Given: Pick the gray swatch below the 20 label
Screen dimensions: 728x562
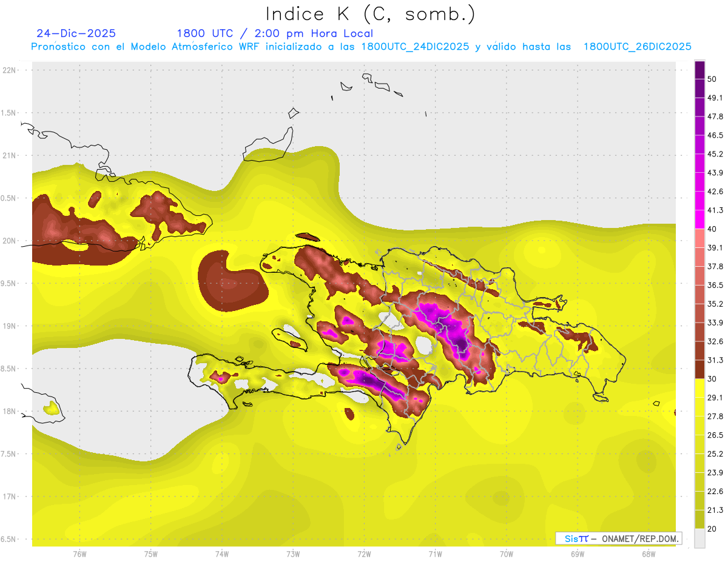Looking at the screenshot, I should [700, 538].
